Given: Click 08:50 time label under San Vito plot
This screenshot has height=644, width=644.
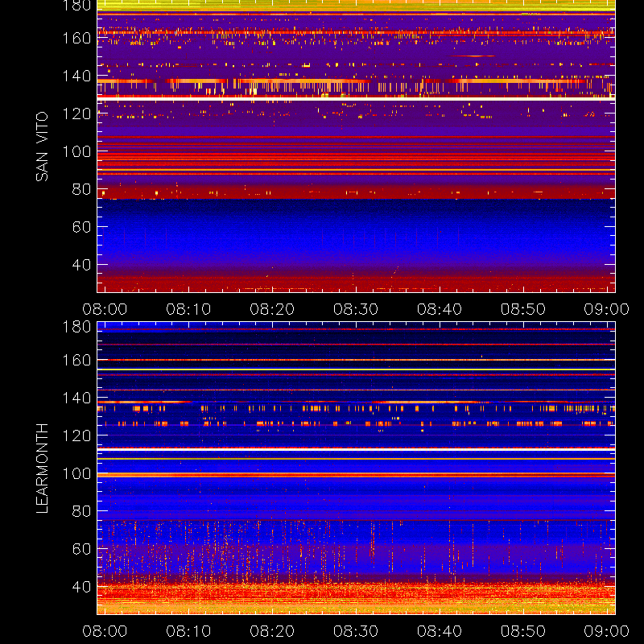Looking at the screenshot, I should (x=523, y=309).
